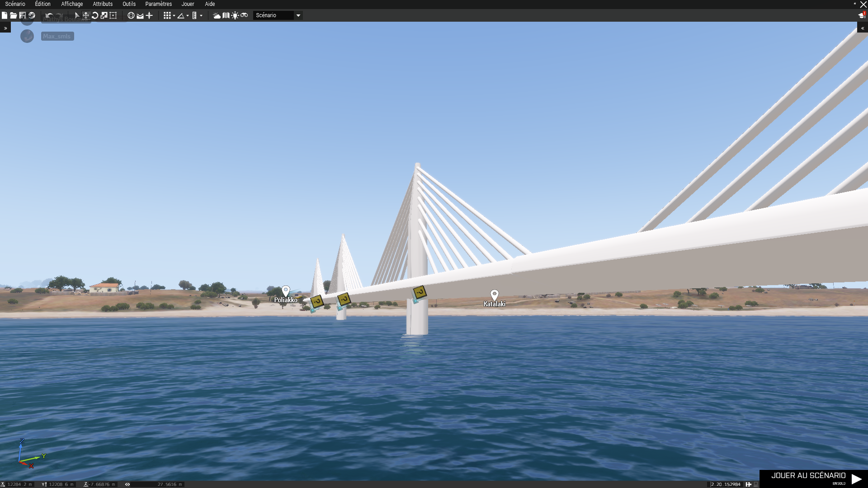Toggle night vision binoculars icon

(x=244, y=15)
